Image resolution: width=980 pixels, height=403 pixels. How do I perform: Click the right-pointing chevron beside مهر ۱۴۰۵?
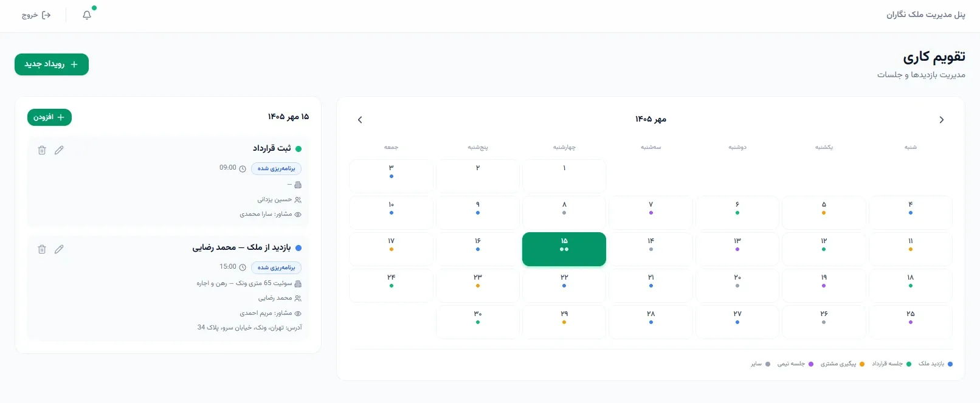tap(942, 120)
